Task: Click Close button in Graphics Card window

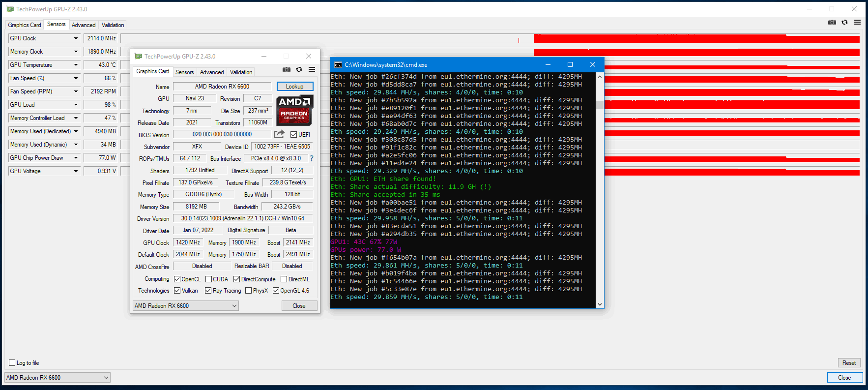Action: tap(299, 305)
